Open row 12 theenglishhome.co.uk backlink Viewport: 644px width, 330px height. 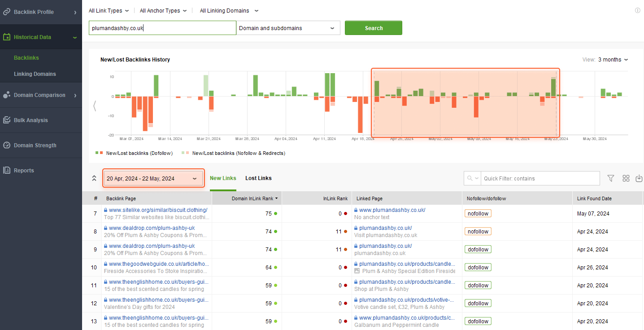(x=159, y=300)
